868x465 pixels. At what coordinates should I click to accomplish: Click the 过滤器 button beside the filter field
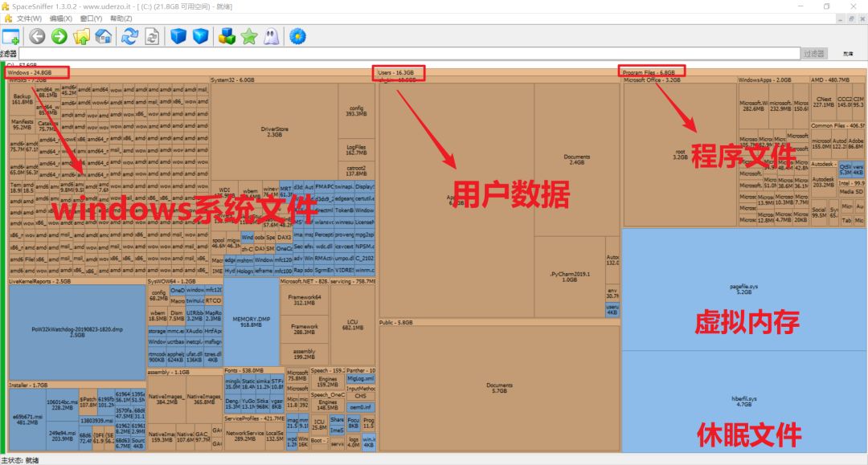coord(813,54)
